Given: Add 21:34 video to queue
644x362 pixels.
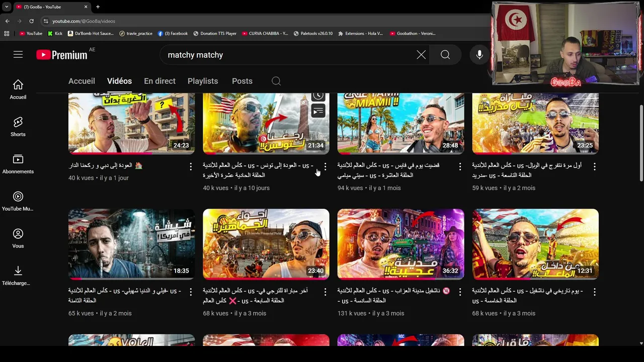Looking at the screenshot, I should [318, 111].
